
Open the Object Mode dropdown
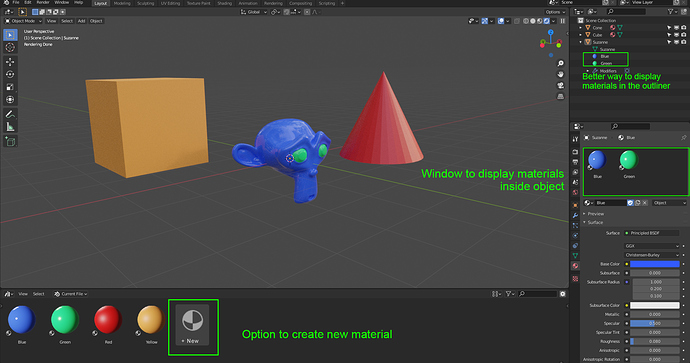point(23,21)
